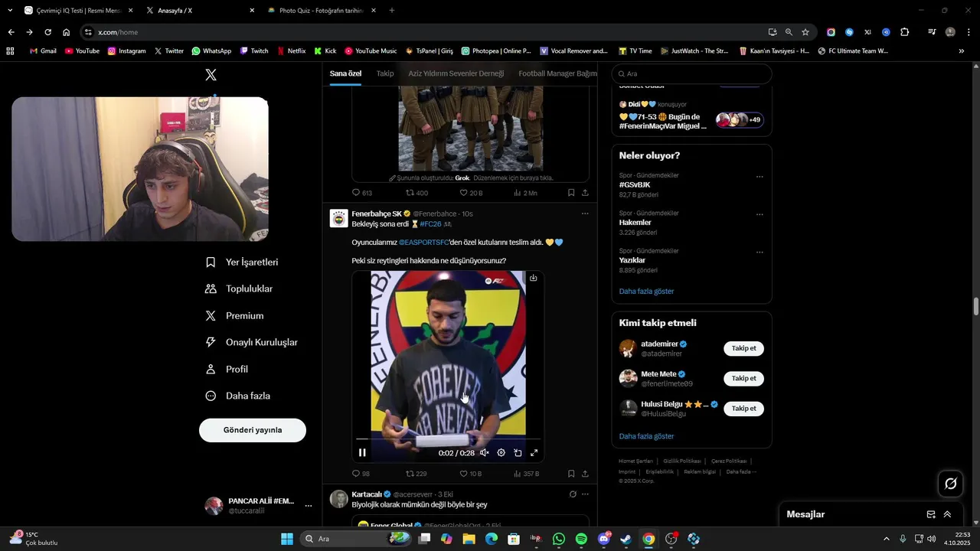Open Windows Start menu
Viewport: 980px width, 551px height.
pyautogui.click(x=287, y=539)
